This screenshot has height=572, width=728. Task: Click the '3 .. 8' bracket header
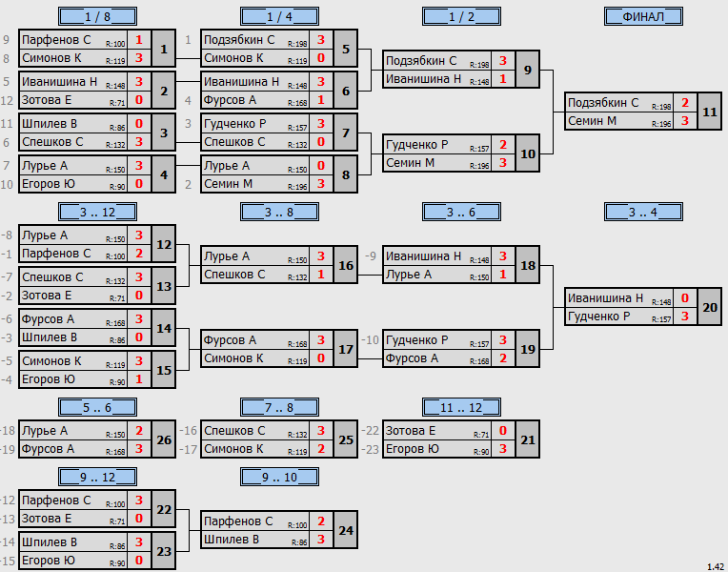[279, 212]
